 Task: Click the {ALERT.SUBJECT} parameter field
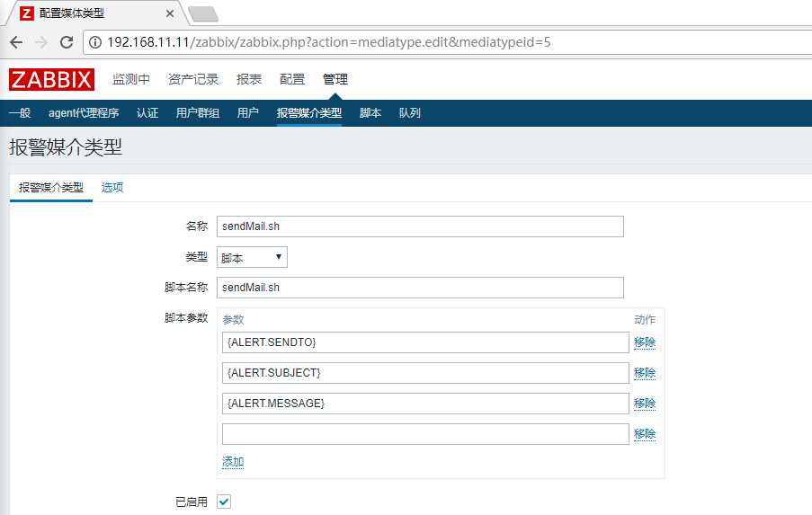coord(425,373)
